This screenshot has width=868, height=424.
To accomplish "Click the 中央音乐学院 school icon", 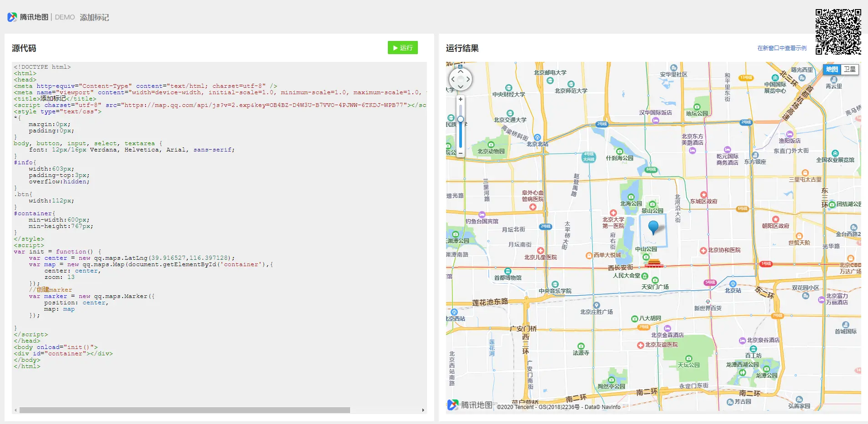I will coord(555,284).
